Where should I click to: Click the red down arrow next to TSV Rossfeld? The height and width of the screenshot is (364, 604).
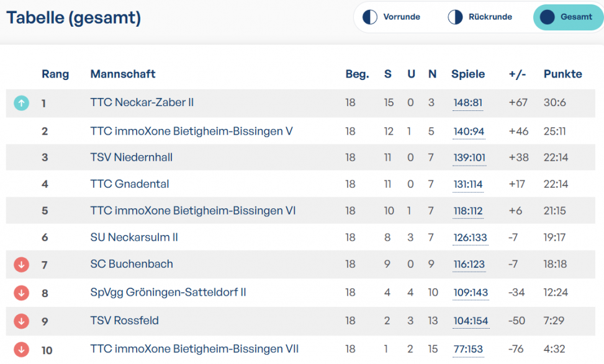pos(22,321)
